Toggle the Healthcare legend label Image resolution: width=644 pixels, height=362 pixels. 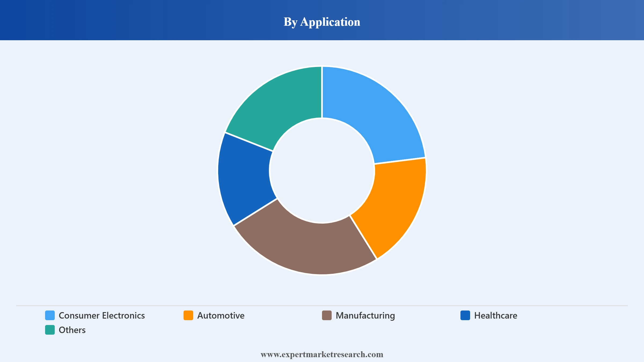pos(496,315)
